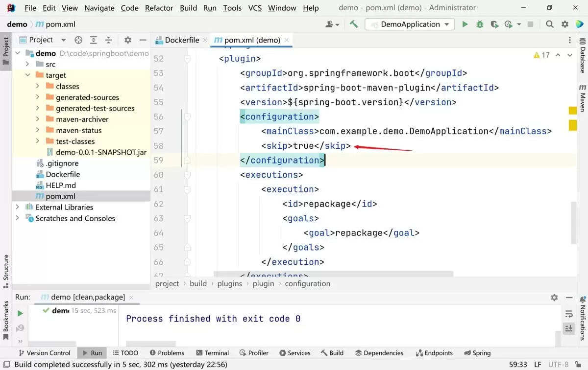Screen dimensions: 588x370
Task: Open the VCS menu
Action: point(255,8)
